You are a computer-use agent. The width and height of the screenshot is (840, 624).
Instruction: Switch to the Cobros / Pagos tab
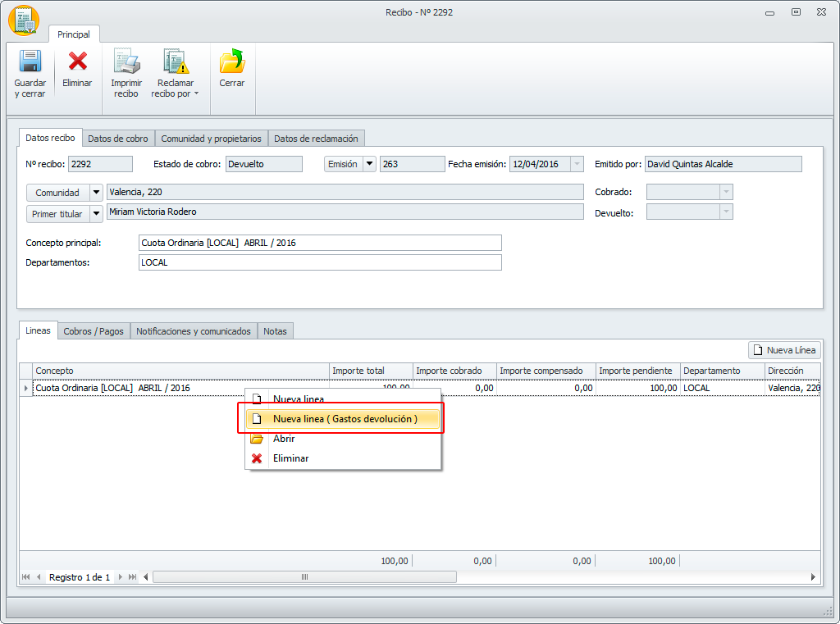coord(94,331)
